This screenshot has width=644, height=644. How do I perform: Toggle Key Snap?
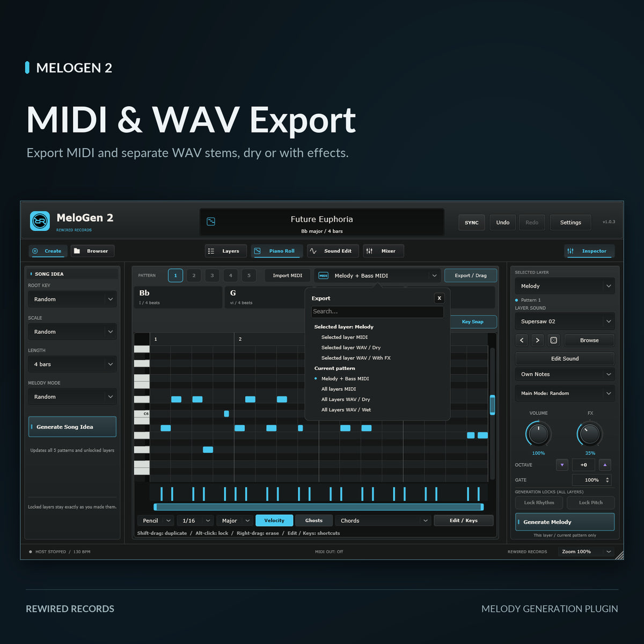(x=473, y=321)
